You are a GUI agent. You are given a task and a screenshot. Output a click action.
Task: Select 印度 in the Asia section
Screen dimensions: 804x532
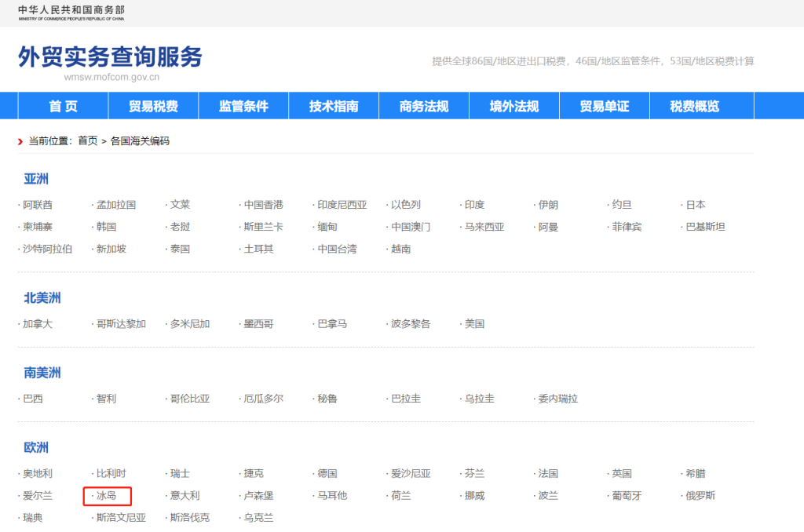click(474, 205)
